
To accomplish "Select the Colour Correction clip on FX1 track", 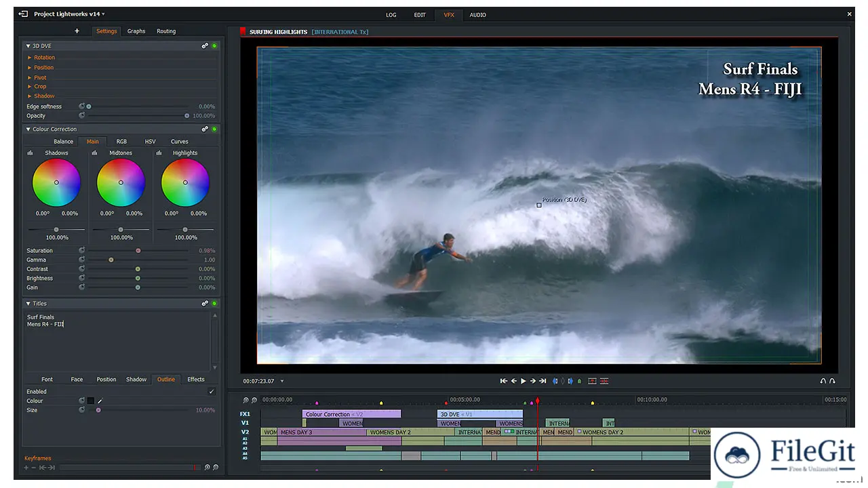I will [352, 414].
